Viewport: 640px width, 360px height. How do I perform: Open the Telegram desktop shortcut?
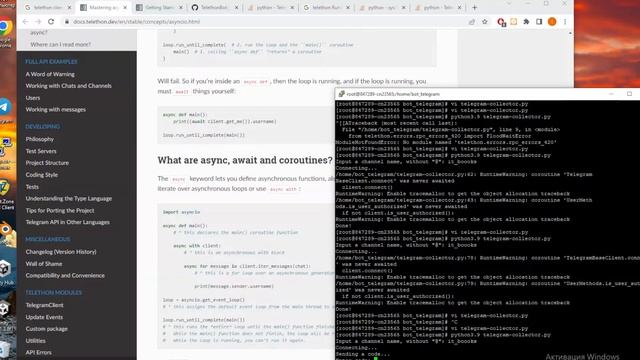(x=4, y=107)
